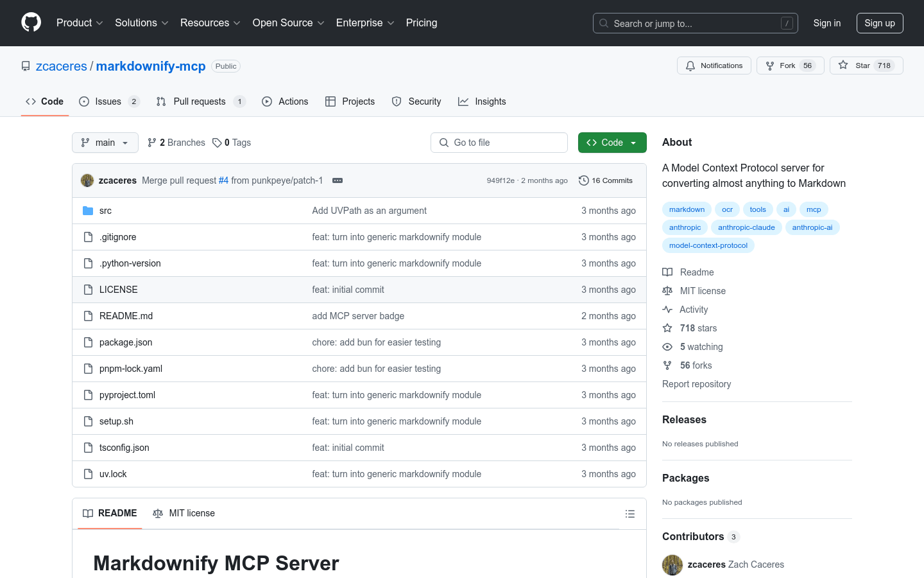924x578 pixels.
Task: Open 'add MCP server badge' commit message
Action: (358, 316)
